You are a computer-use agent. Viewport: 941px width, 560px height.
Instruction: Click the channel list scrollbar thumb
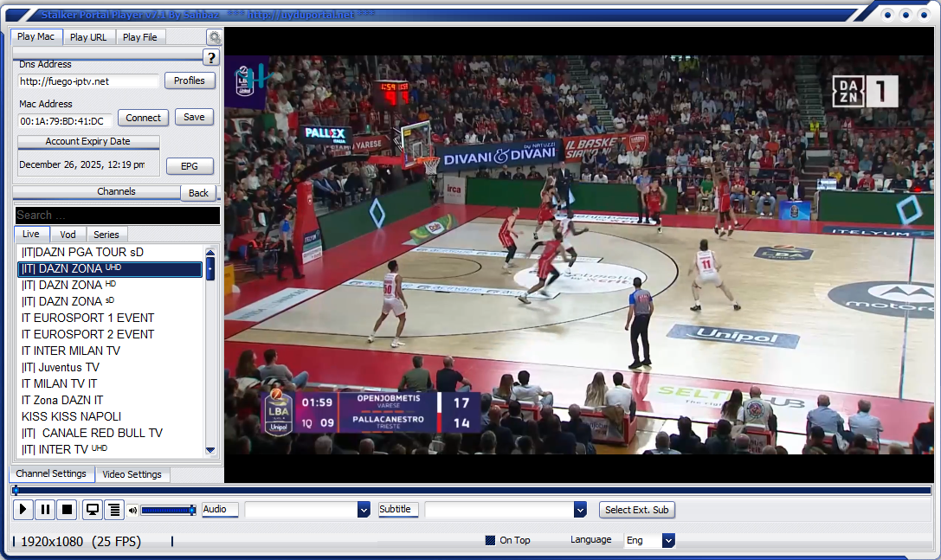point(210,268)
